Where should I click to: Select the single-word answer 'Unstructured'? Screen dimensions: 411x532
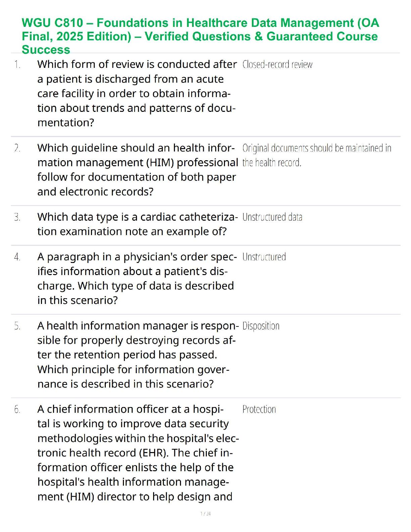click(x=264, y=257)
